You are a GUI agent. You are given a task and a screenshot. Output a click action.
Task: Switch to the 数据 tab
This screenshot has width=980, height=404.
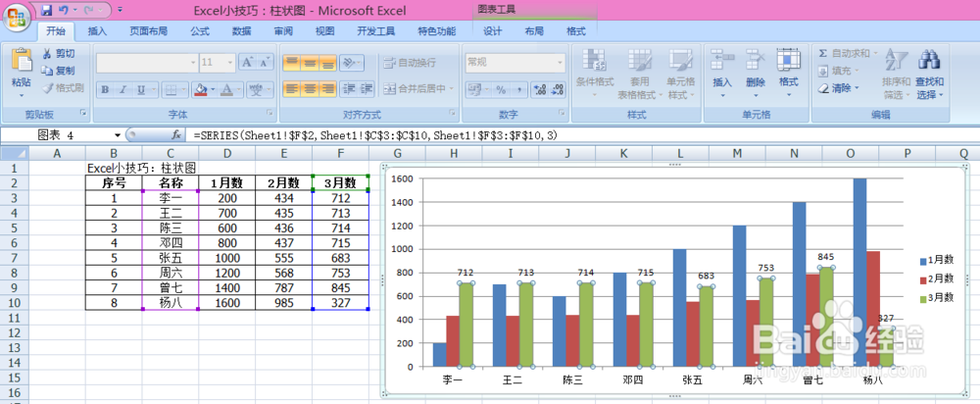[241, 31]
